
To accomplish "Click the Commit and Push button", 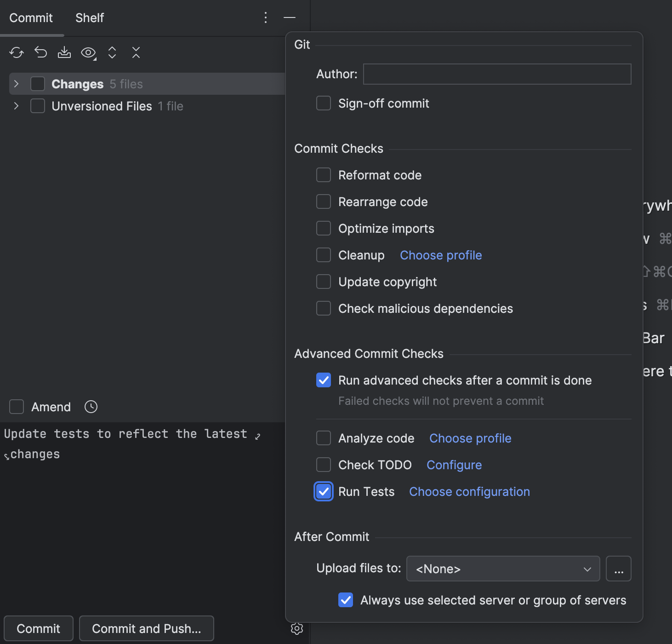I will click(x=146, y=628).
